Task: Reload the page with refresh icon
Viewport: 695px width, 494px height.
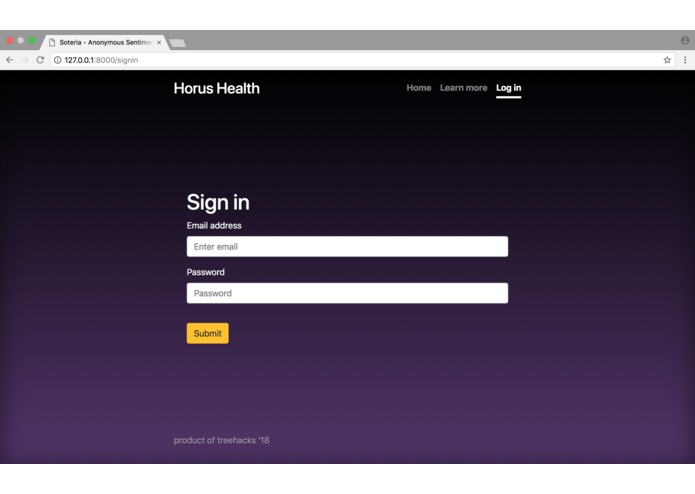Action: 40,60
